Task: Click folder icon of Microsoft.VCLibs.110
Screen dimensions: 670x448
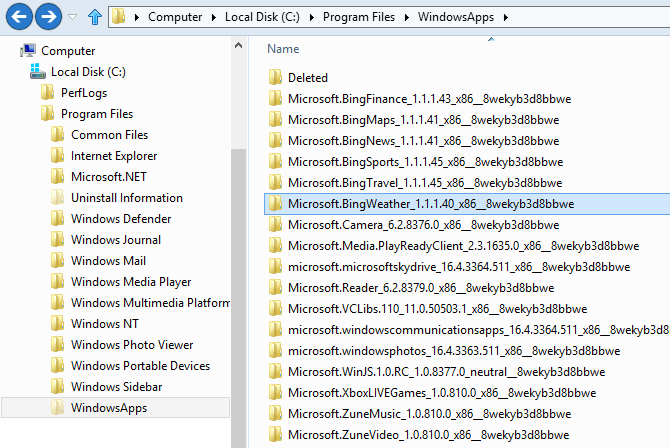Action: coord(275,308)
